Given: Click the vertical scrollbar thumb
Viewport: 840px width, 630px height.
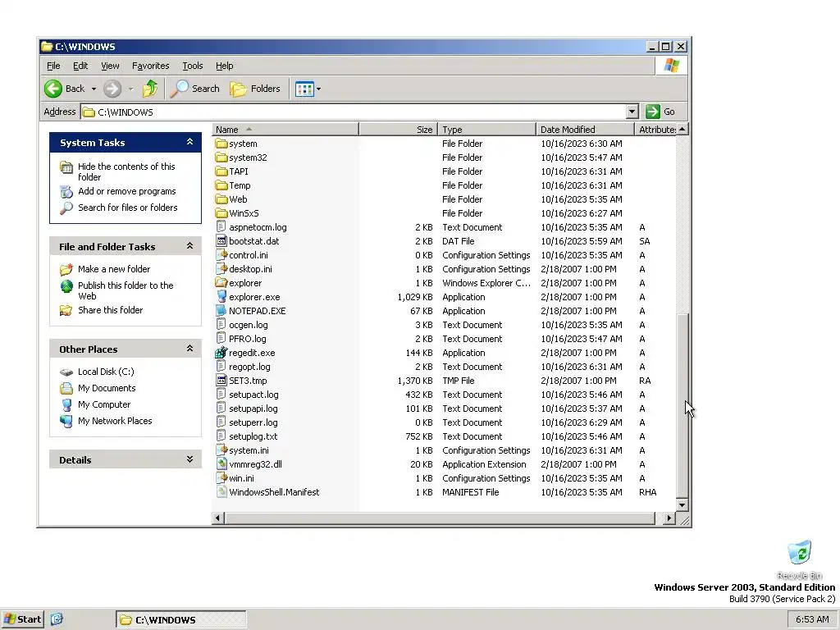Looking at the screenshot, I should tap(682, 405).
